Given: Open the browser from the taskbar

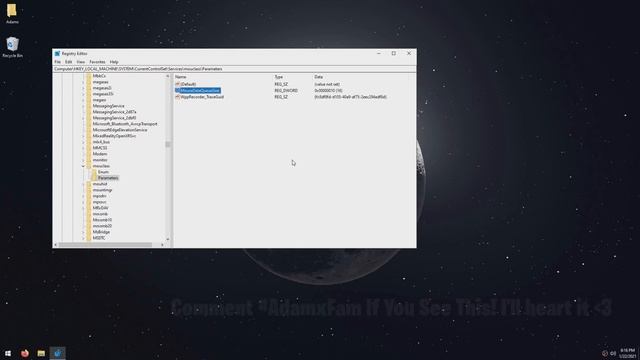Looking at the screenshot, I should 24,353.
